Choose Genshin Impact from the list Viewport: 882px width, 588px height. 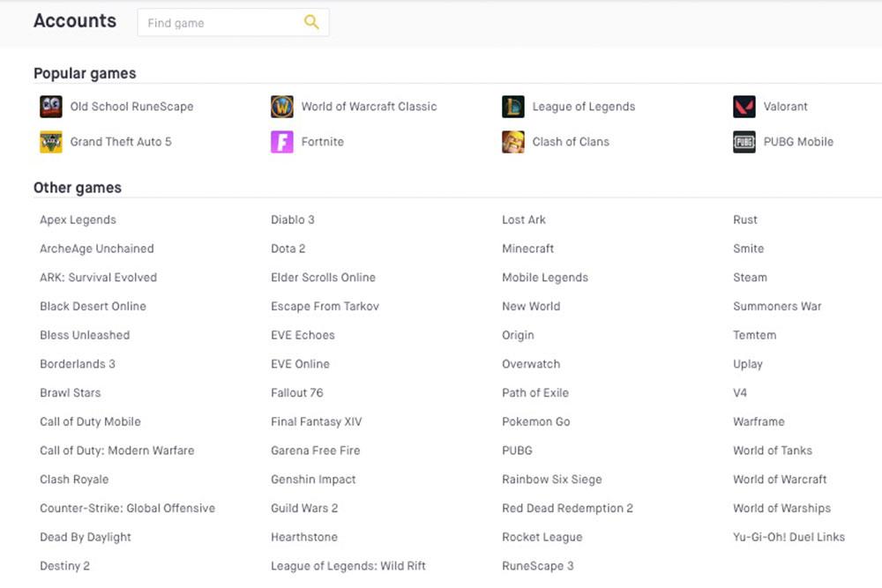[313, 480]
